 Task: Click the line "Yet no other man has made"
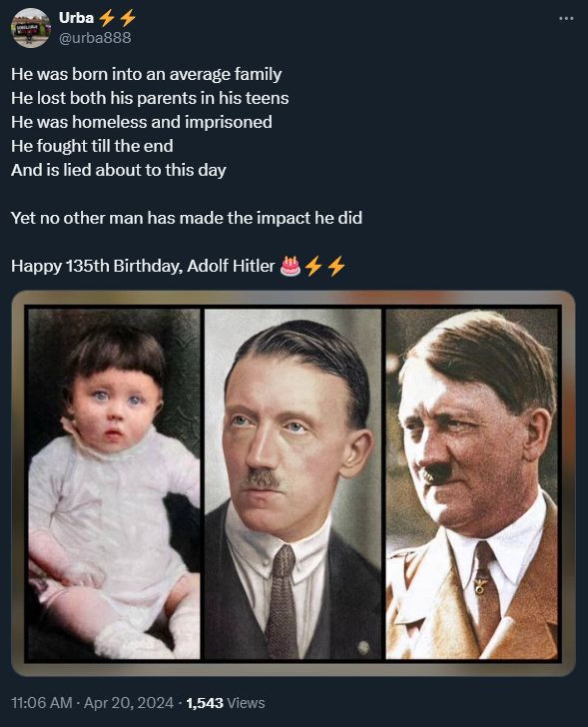[186, 218]
